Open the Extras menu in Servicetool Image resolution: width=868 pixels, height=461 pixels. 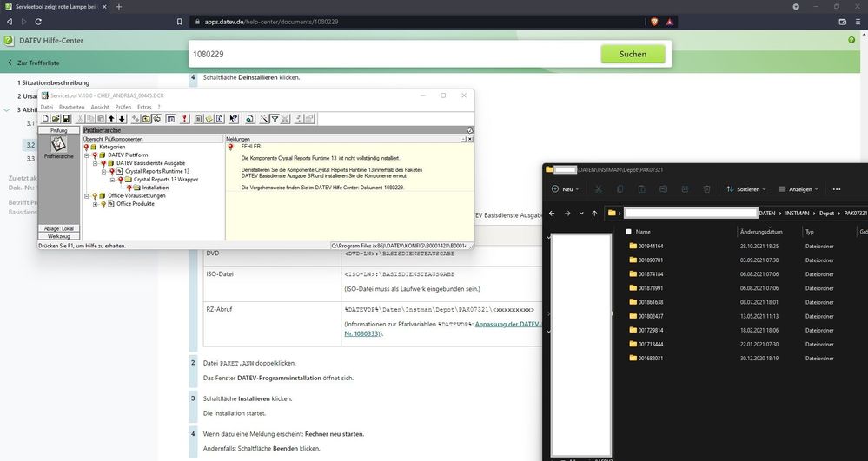(144, 107)
